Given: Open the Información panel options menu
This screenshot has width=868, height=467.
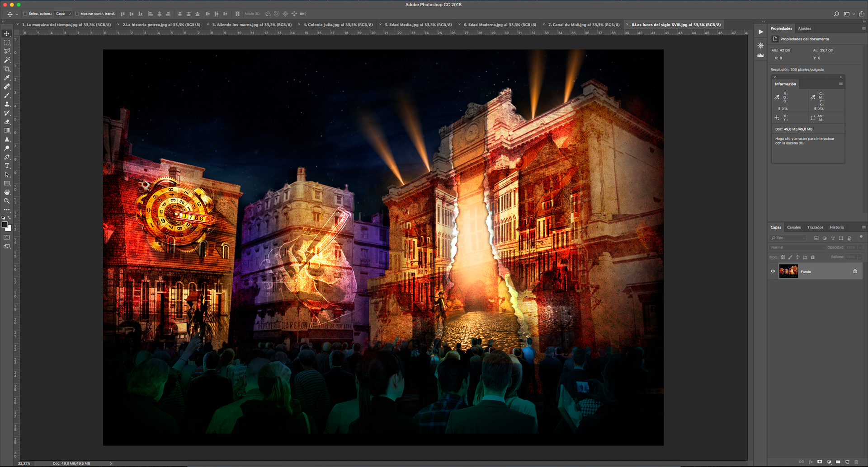Looking at the screenshot, I should click(x=841, y=84).
